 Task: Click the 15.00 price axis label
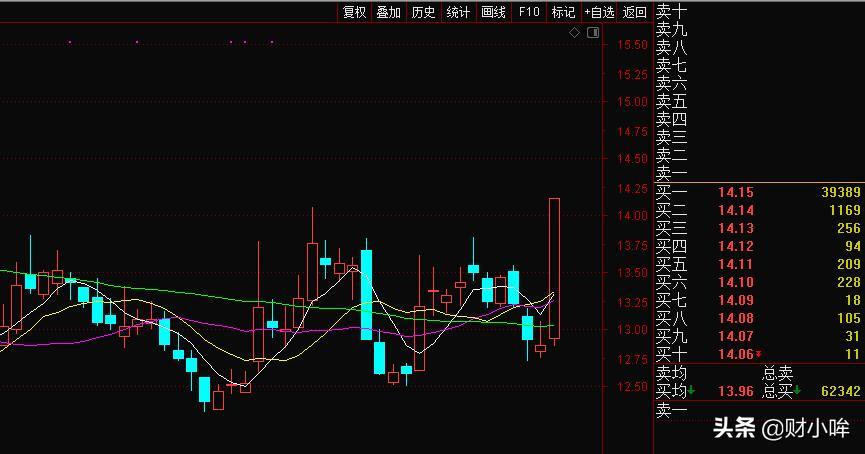[x=632, y=102]
